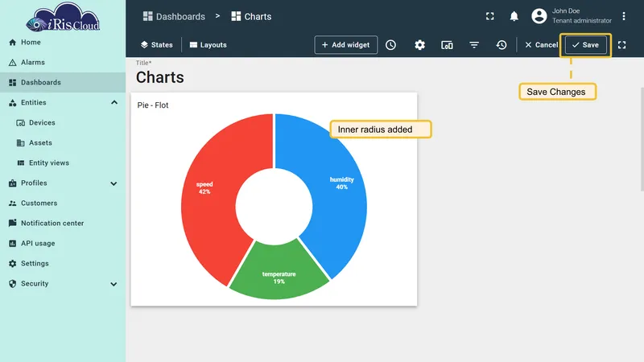Click the Customers people icon
Image resolution: width=644 pixels, height=362 pixels.
(12, 204)
